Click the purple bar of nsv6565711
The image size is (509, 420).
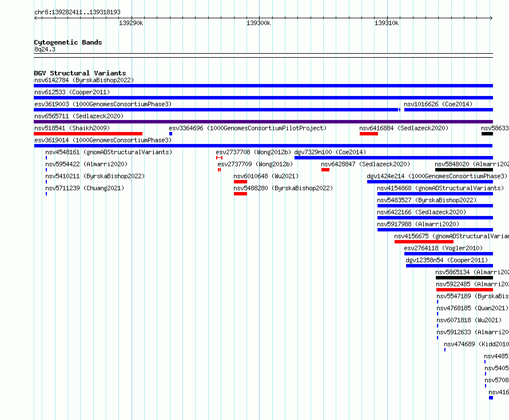pos(263,122)
